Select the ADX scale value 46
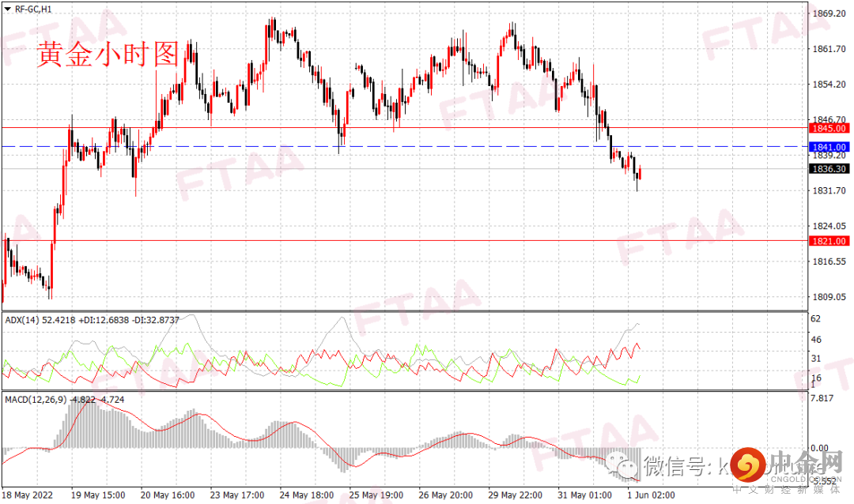Viewport: 854px width, 504px height. pyautogui.click(x=816, y=340)
